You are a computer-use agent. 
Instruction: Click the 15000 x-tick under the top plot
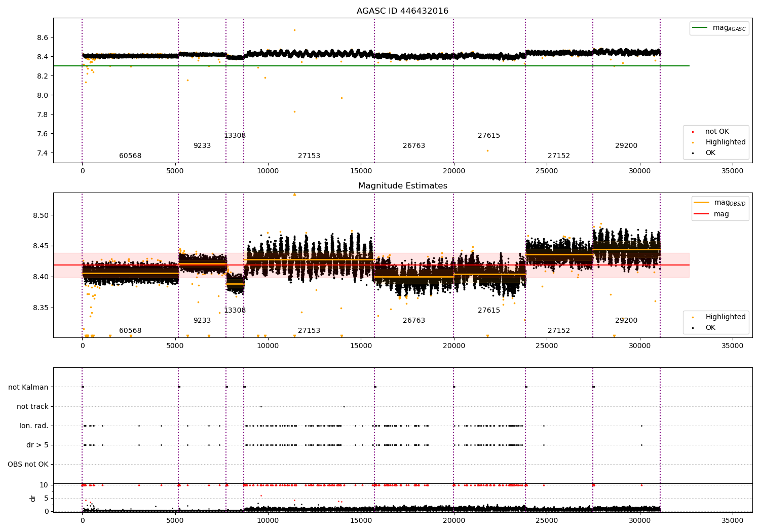click(x=361, y=171)
